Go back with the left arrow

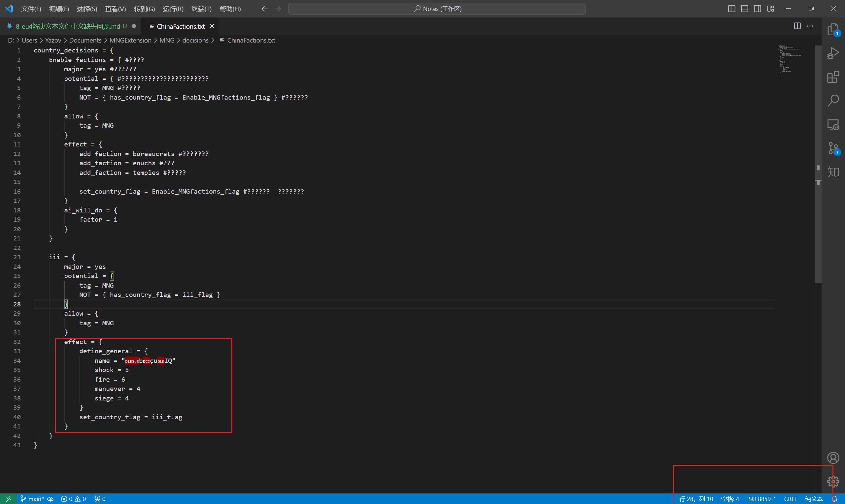click(265, 9)
